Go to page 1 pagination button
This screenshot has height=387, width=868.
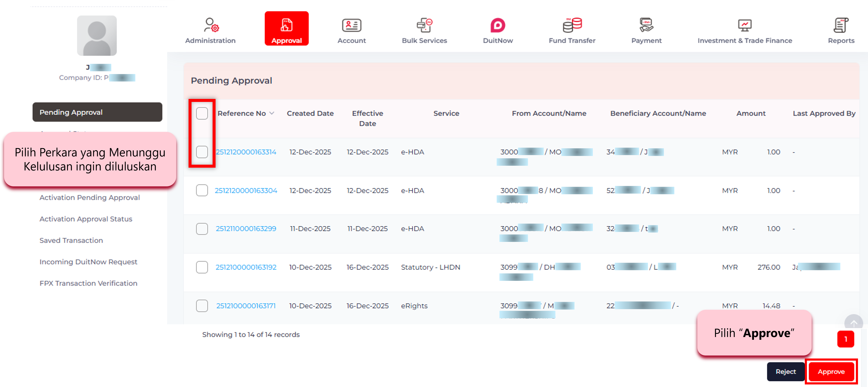(x=845, y=339)
